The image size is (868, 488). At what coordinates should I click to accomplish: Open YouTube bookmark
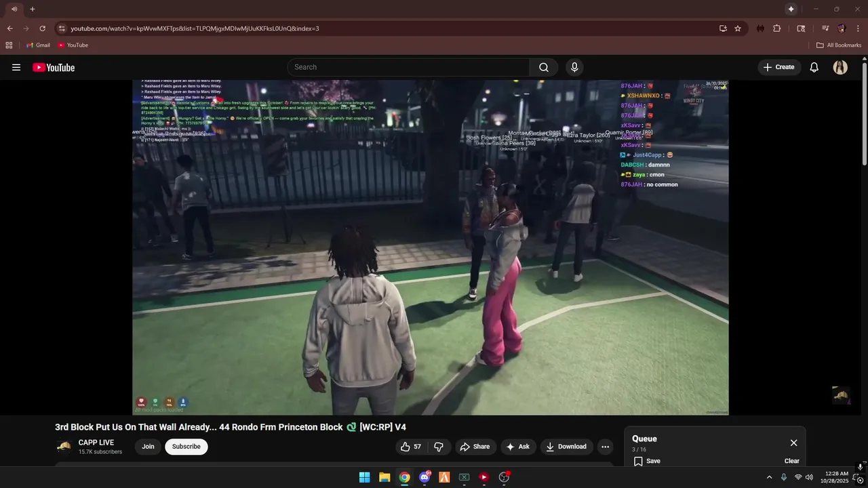[73, 45]
